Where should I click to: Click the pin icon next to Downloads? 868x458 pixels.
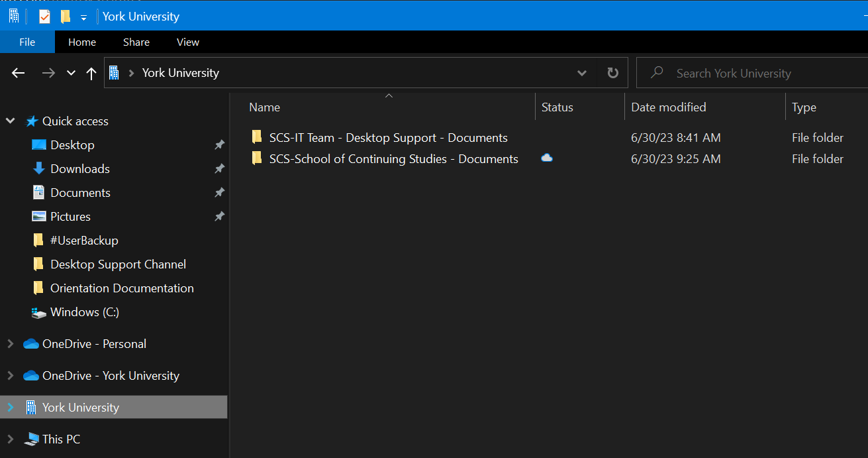(x=219, y=168)
